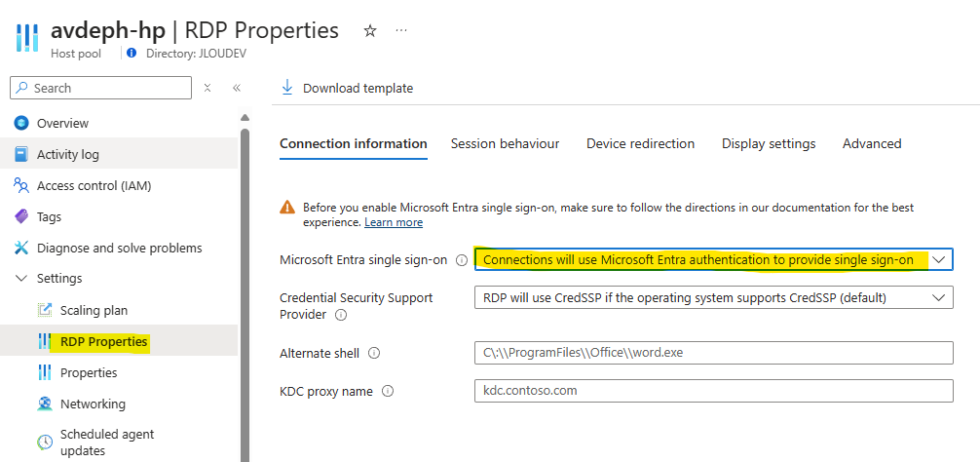Open the more options ellipsis menu
This screenshot has width=980, height=462.
pos(401,30)
